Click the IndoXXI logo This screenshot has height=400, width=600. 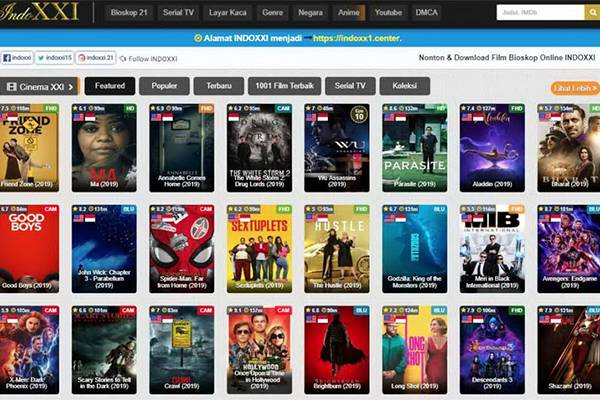pyautogui.click(x=39, y=11)
